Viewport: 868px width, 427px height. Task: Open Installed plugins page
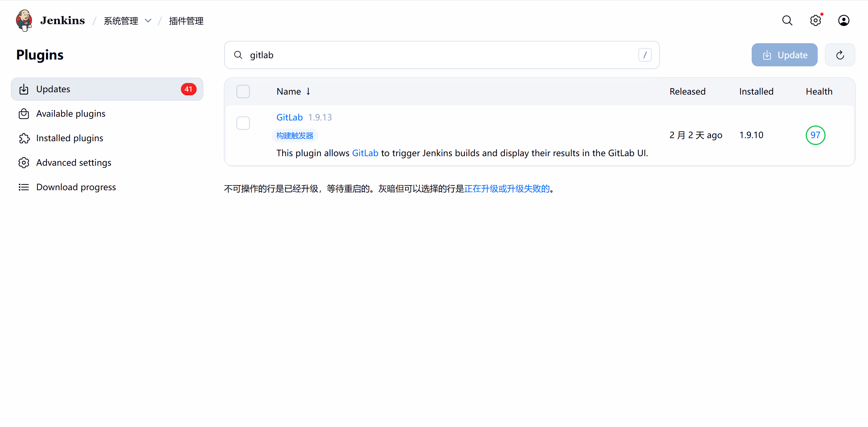(69, 138)
